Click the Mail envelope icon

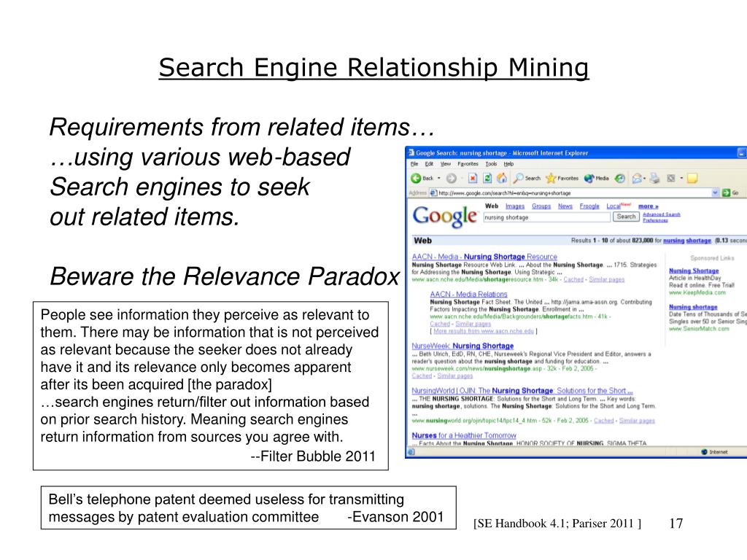[636, 179]
